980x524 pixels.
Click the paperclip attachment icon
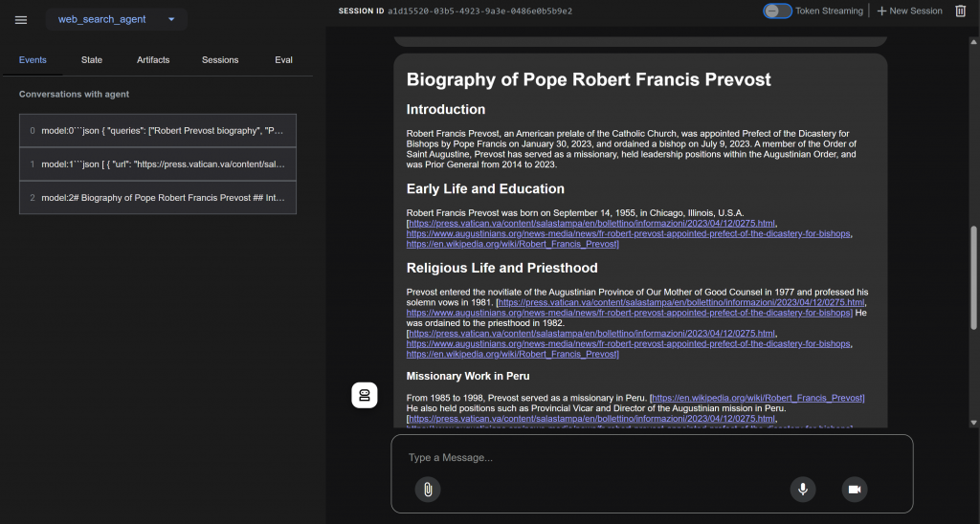[428, 489]
